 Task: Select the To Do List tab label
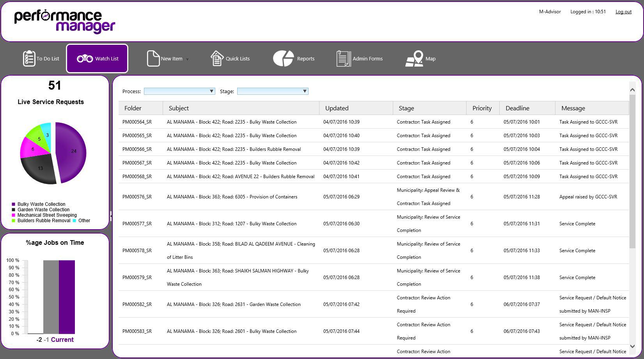click(48, 58)
